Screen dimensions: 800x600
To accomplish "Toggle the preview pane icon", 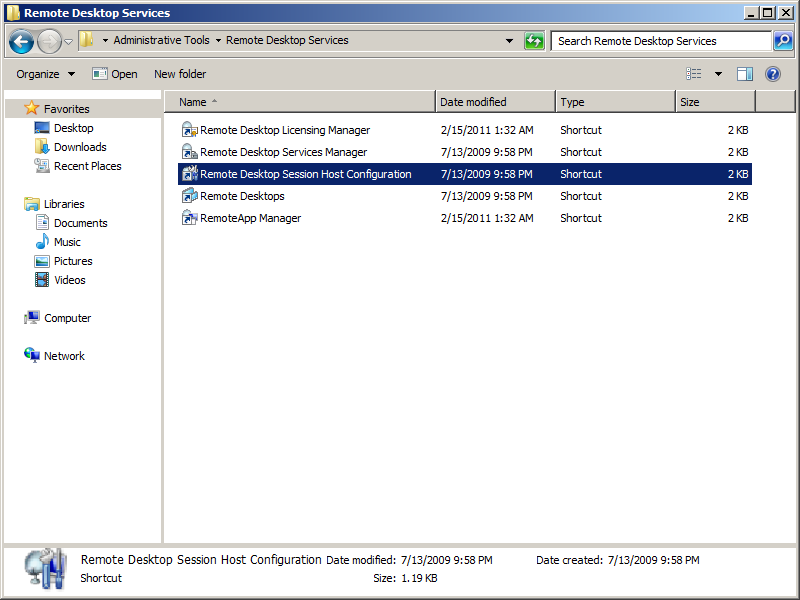I will [x=745, y=74].
